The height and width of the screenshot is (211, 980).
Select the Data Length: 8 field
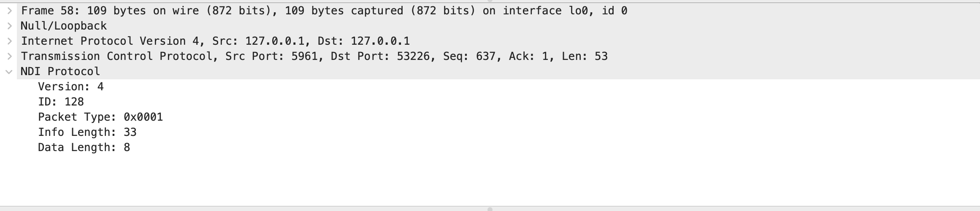click(84, 147)
